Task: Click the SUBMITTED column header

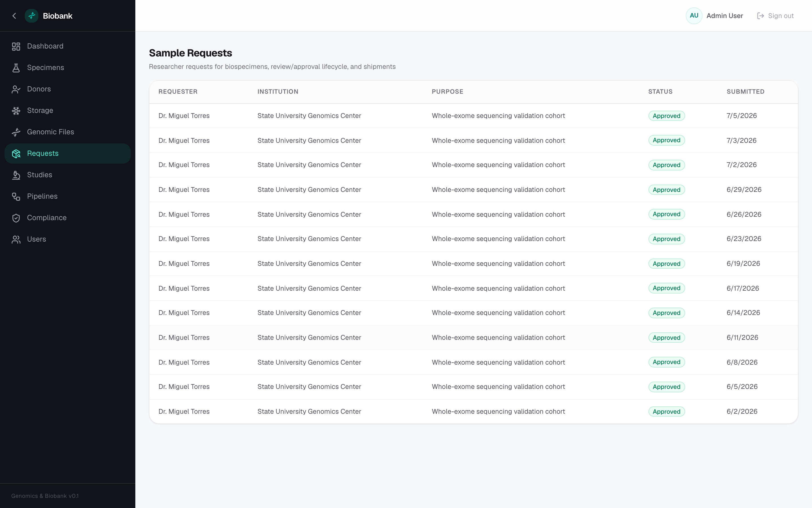Action: pos(745,92)
